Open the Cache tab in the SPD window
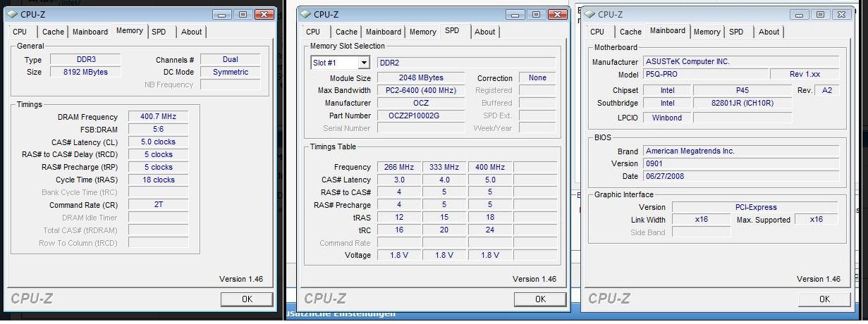 [346, 32]
